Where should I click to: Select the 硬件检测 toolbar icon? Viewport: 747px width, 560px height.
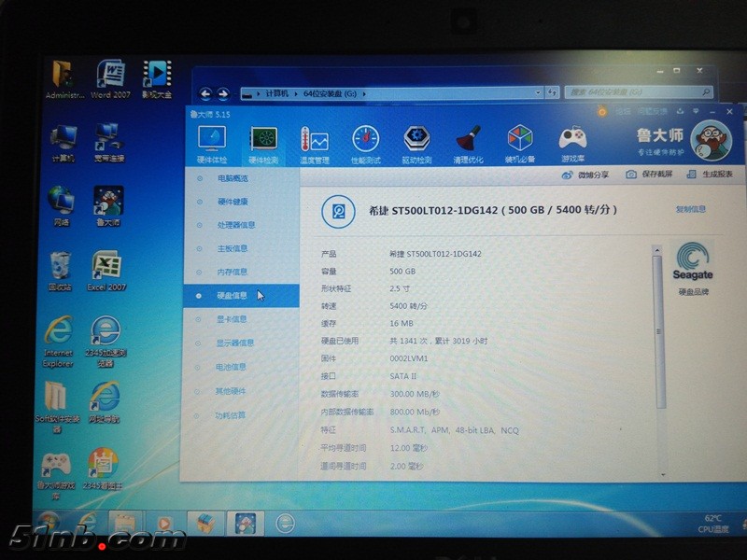click(x=262, y=144)
